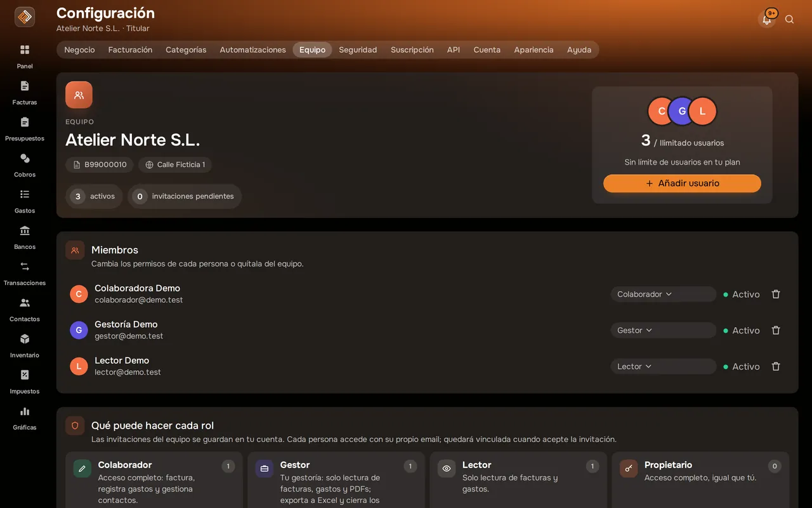Select the Categorías tab
The height and width of the screenshot is (508, 812).
[x=186, y=50]
